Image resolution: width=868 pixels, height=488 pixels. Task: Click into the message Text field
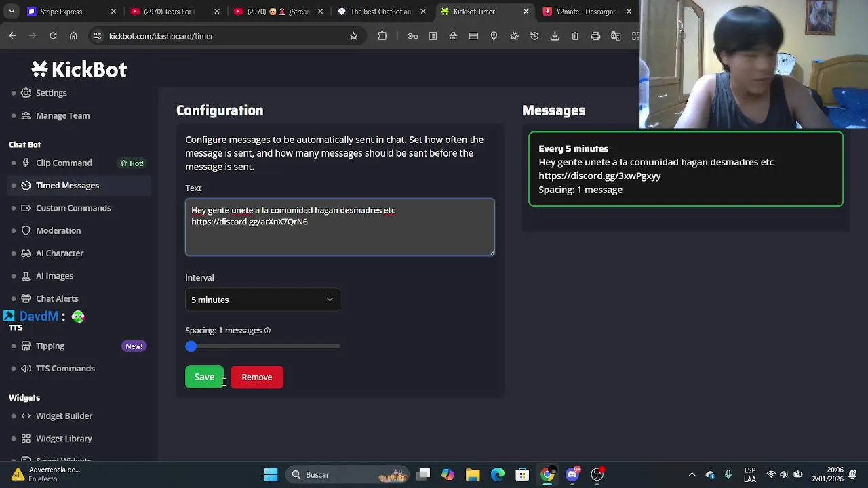[x=340, y=227]
